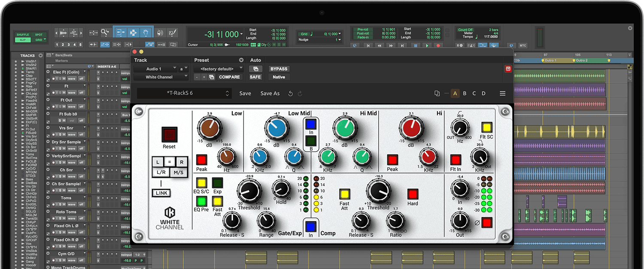Image resolution: width=644 pixels, height=269 pixels.
Task: Toggle the compressor Hard knee button
Action: 413,194
